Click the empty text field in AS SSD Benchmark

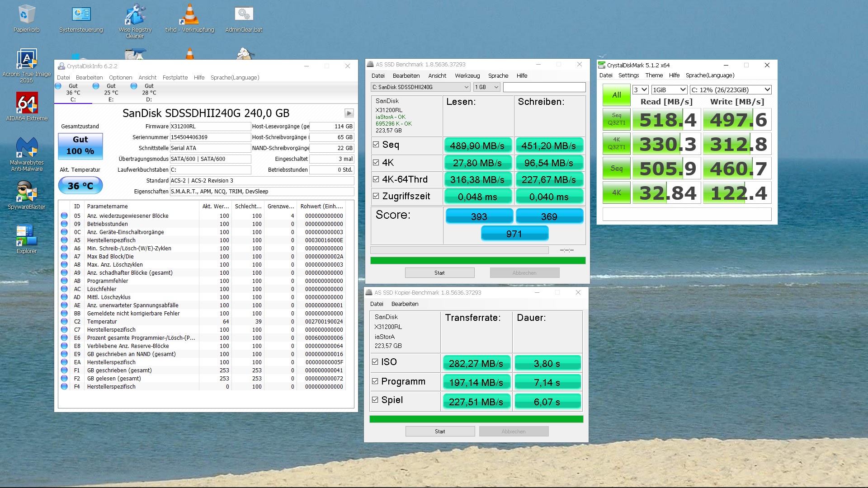pyautogui.click(x=544, y=87)
